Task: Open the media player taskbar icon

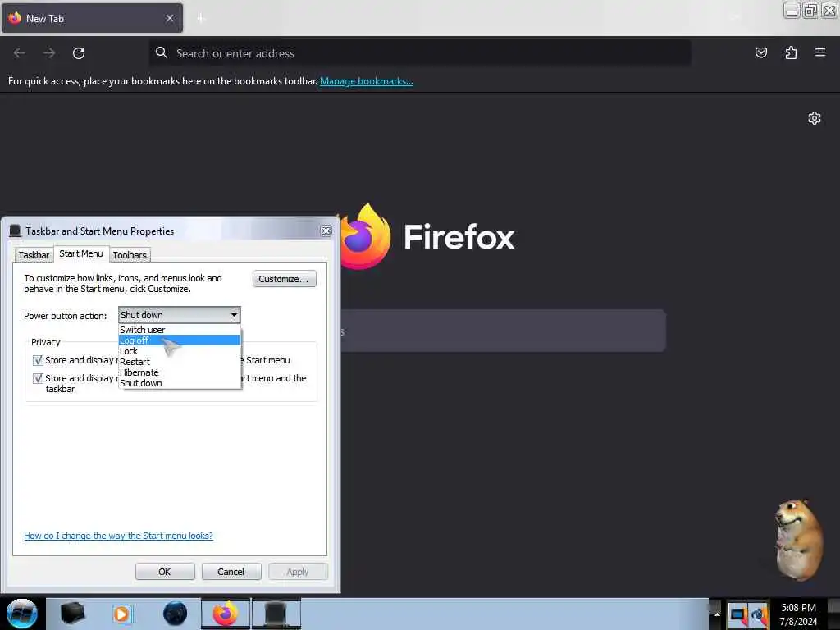Action: (122, 614)
